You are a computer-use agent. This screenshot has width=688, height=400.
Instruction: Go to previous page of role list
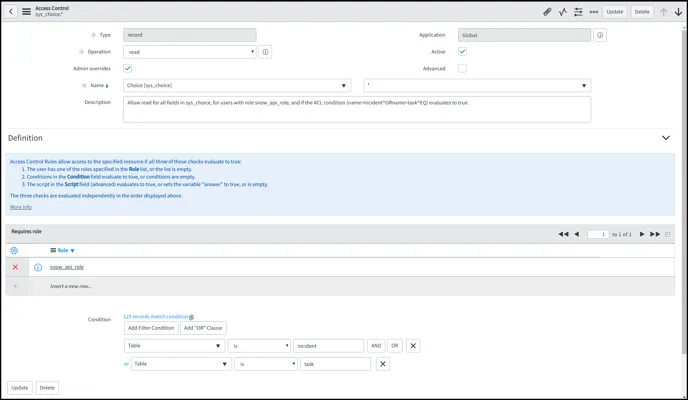point(577,234)
